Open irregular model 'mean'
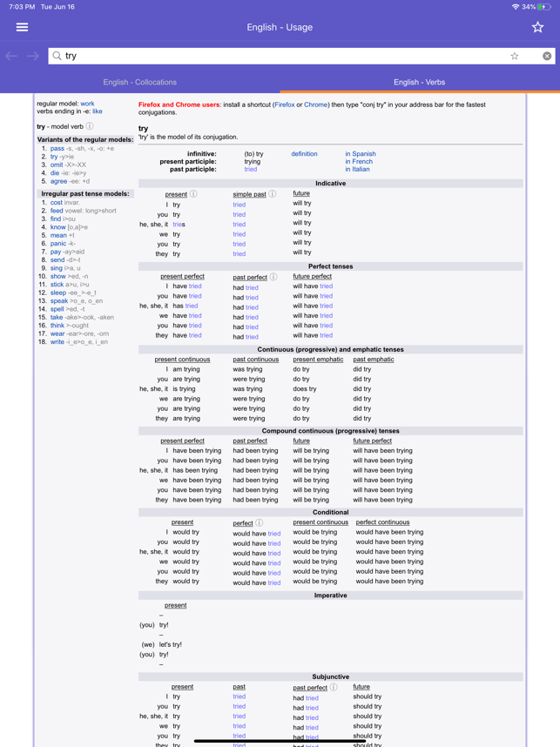This screenshot has width=560, height=747. tap(58, 235)
